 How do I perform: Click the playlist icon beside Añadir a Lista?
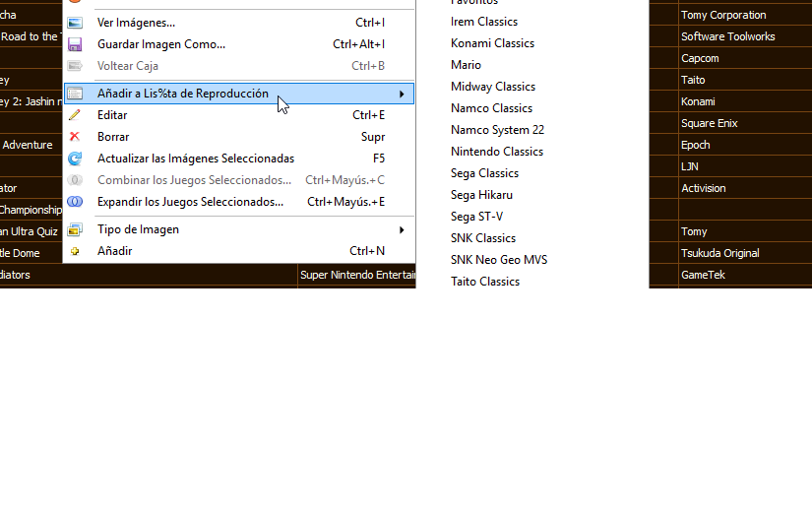pyautogui.click(x=75, y=94)
